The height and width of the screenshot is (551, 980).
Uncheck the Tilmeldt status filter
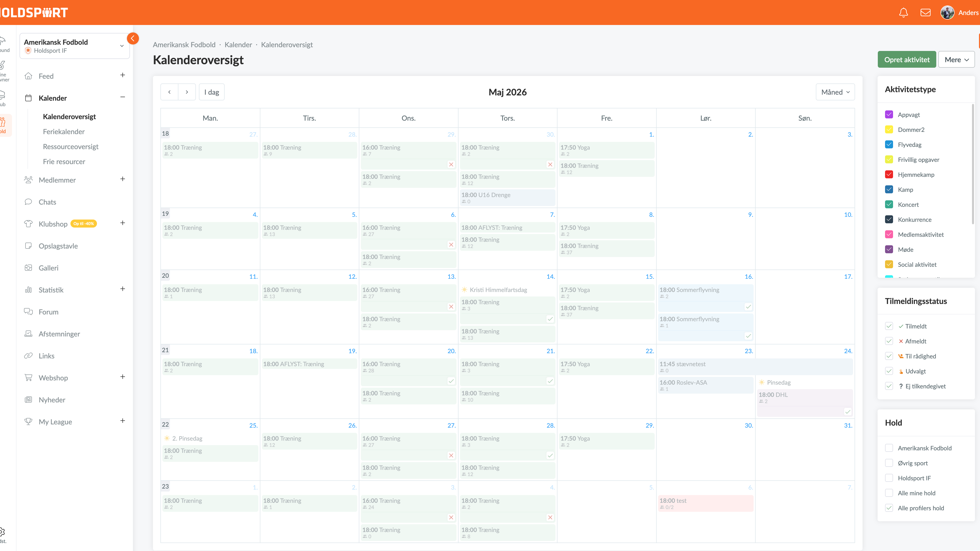pyautogui.click(x=889, y=326)
